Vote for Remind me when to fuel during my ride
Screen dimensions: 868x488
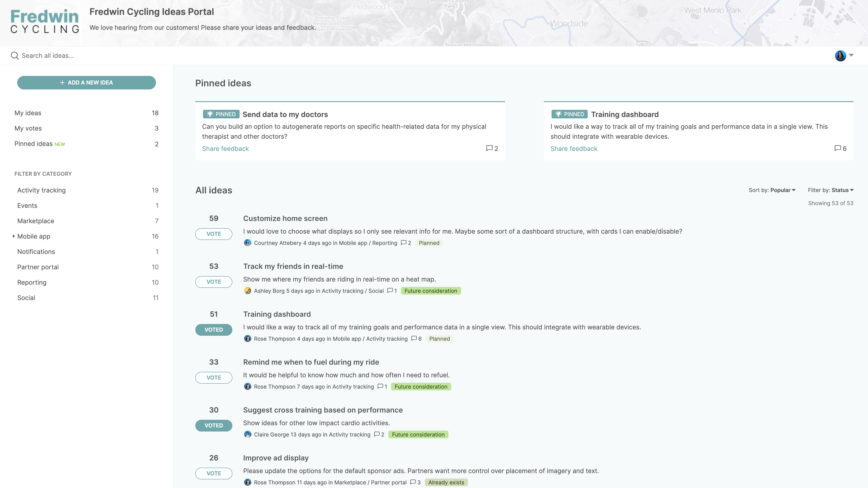click(214, 378)
